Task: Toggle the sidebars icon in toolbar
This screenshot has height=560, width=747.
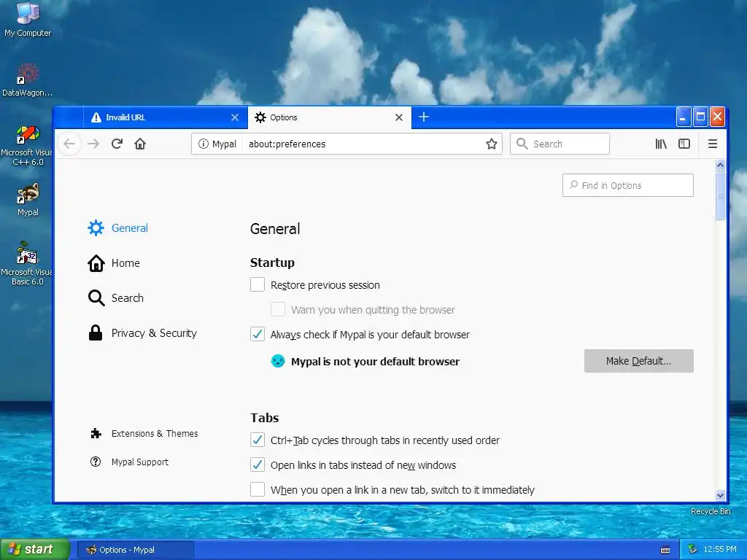Action: coord(684,144)
